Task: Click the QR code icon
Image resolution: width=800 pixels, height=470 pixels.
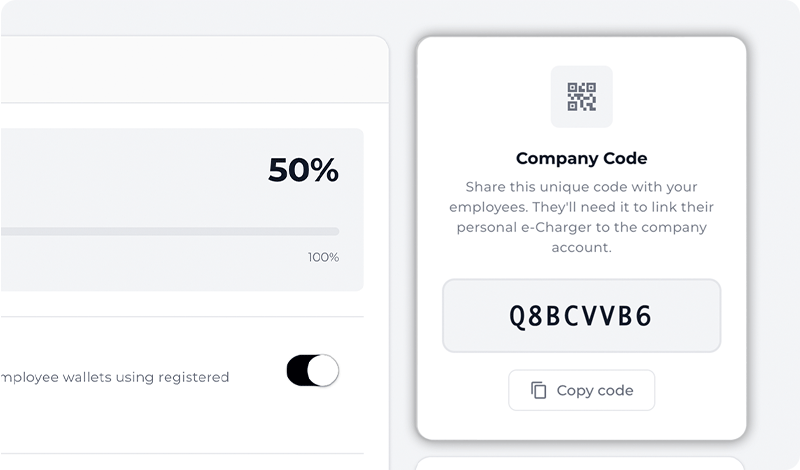Action: click(x=582, y=97)
